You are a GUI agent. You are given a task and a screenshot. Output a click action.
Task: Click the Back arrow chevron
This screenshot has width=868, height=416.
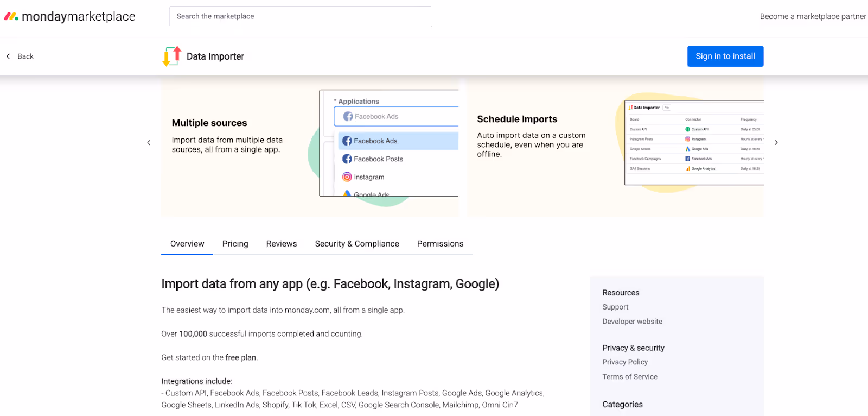pyautogui.click(x=8, y=56)
